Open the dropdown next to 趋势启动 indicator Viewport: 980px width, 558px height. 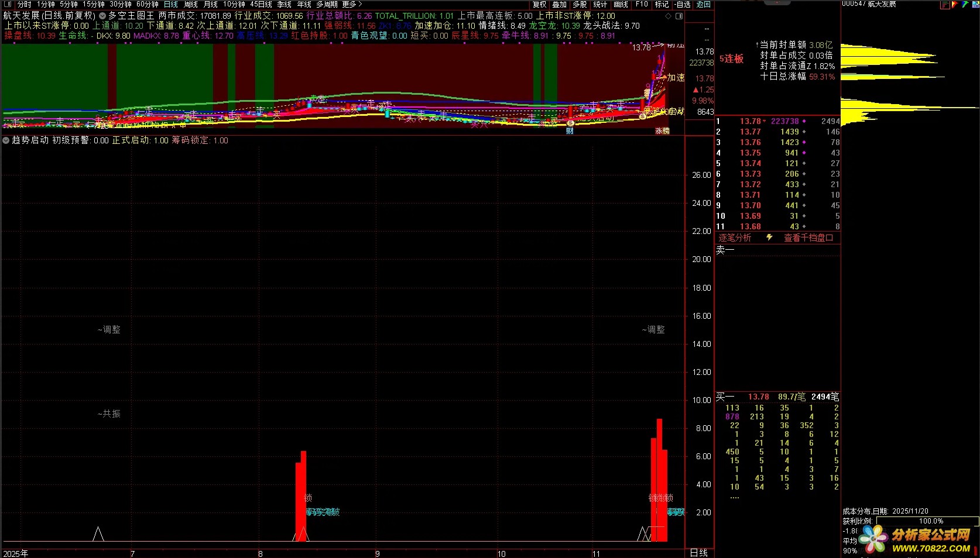6,140
